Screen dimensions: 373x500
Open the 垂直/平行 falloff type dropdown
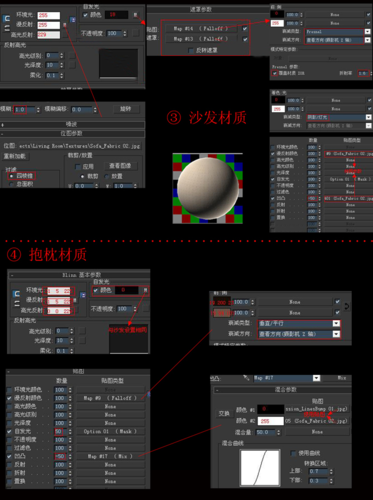[336, 323]
